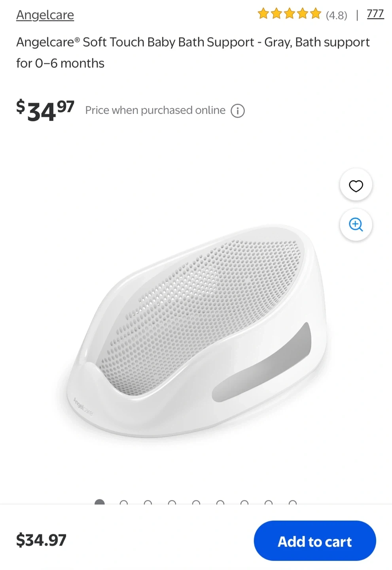Select the fourth image carousel dot
Viewport: 392px width, 570px height.
tap(172, 502)
